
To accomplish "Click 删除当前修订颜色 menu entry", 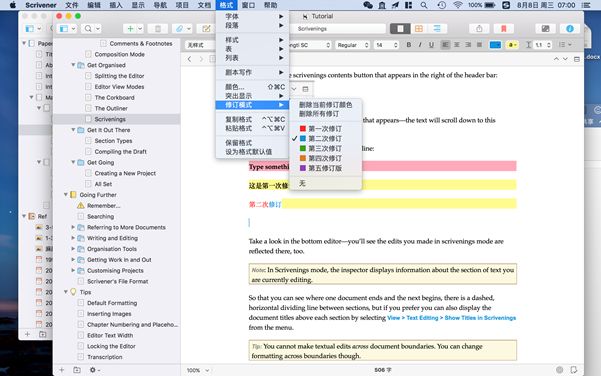I will tap(325, 105).
